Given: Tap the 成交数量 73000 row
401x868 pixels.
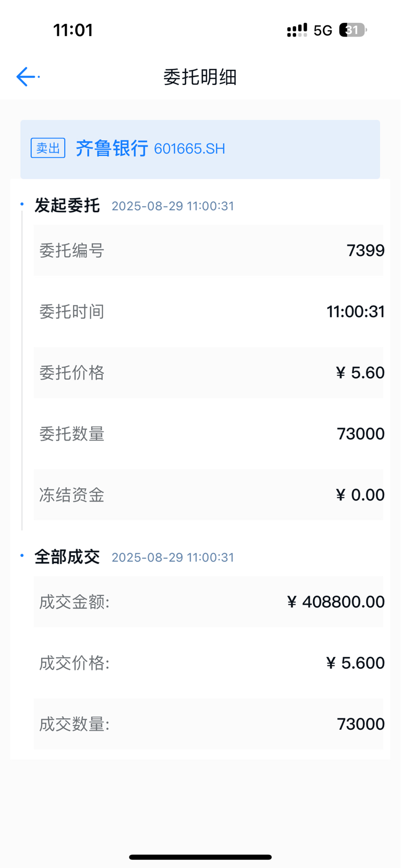Looking at the screenshot, I should [x=209, y=724].
